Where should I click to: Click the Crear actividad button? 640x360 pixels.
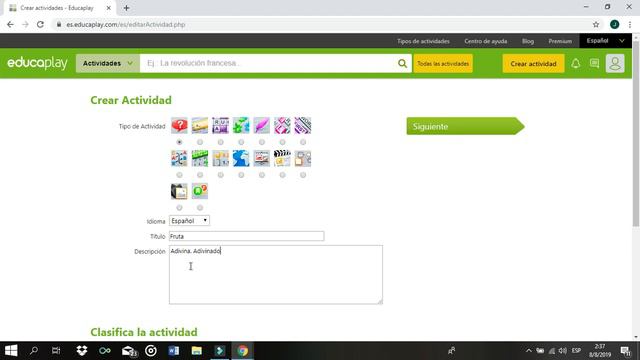[533, 64]
